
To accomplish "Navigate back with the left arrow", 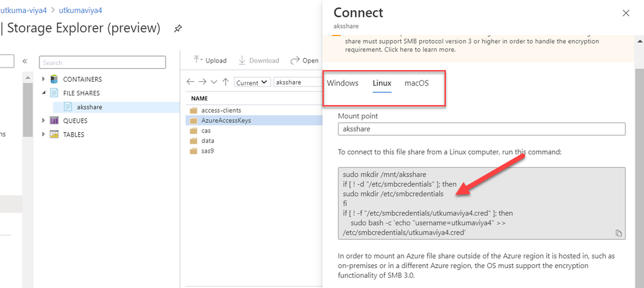I will [190, 82].
